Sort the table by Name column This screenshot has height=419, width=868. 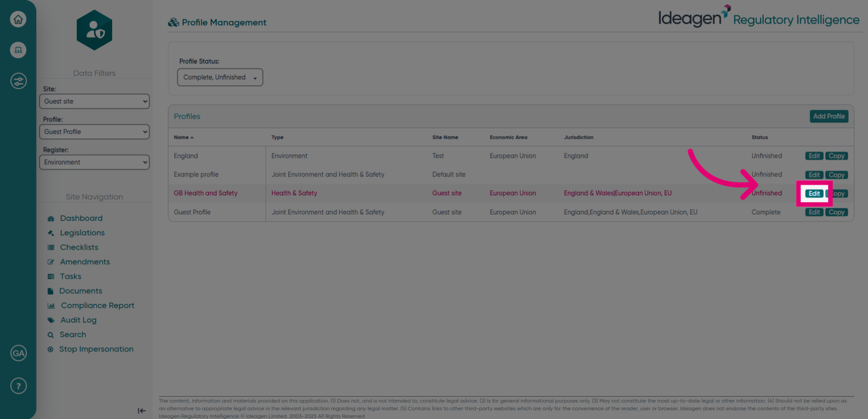click(x=184, y=137)
